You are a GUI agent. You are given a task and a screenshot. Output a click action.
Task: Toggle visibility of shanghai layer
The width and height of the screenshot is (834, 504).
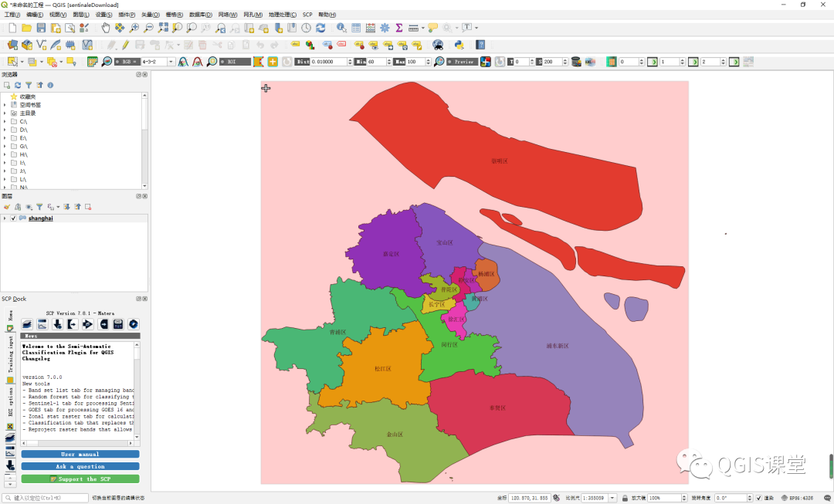click(14, 218)
